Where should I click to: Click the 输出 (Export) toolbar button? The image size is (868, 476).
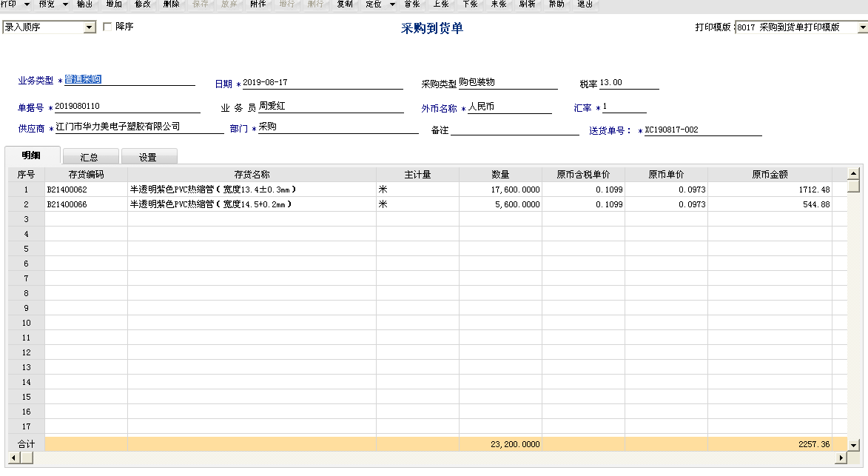(84, 4)
